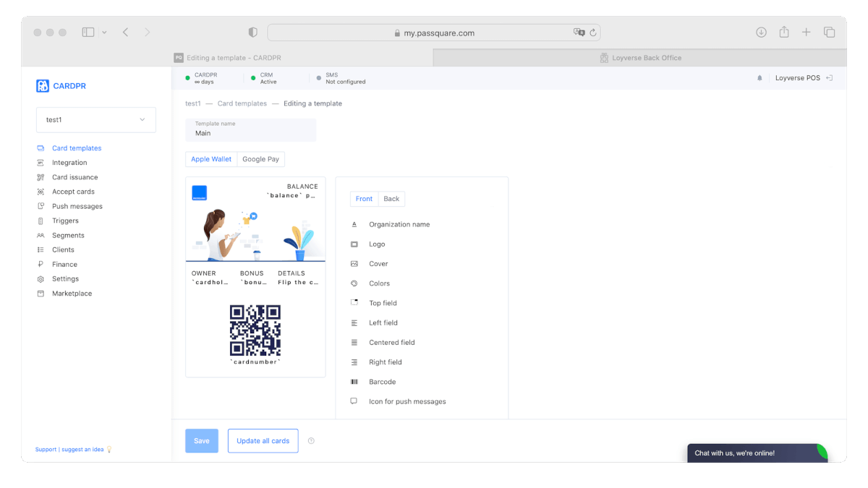Switch to Google Pay card type
868x488 pixels.
pyautogui.click(x=260, y=159)
